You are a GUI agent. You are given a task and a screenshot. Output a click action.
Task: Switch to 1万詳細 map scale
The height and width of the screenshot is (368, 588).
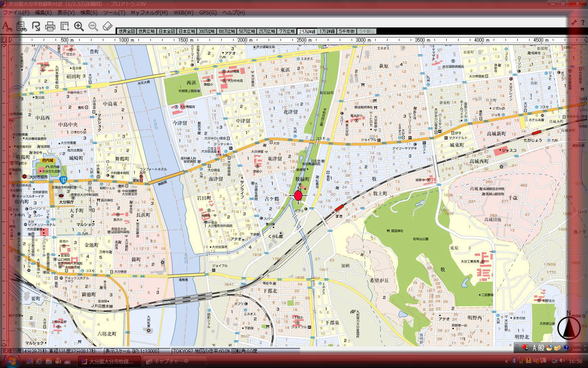[327, 31]
